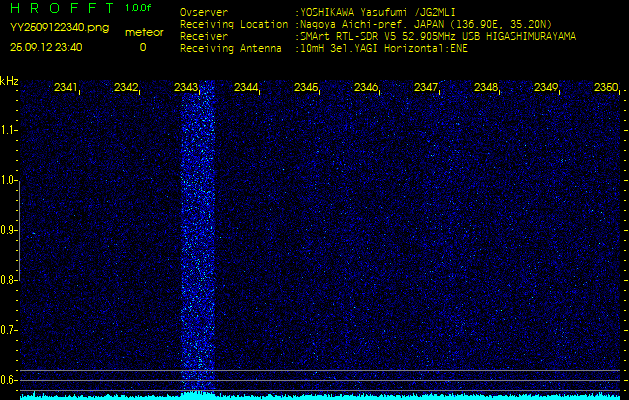
Task: Click the 2341 time marker
Action: [x=66, y=88]
